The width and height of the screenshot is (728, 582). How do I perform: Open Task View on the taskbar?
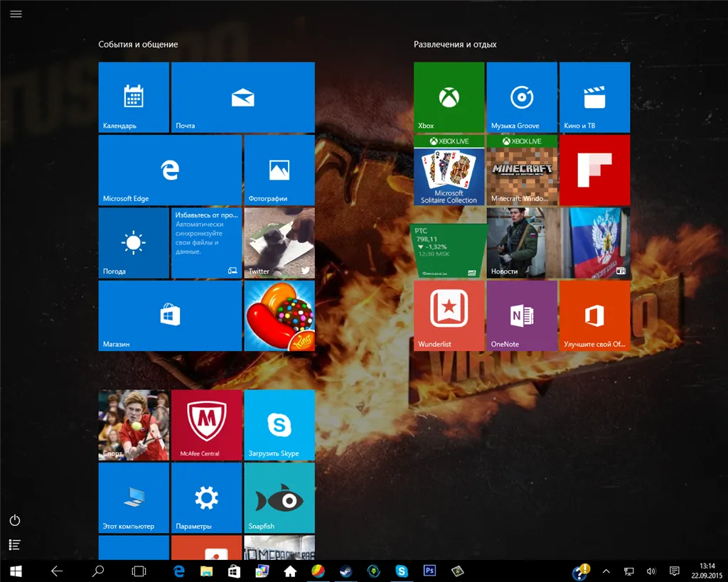(139, 571)
